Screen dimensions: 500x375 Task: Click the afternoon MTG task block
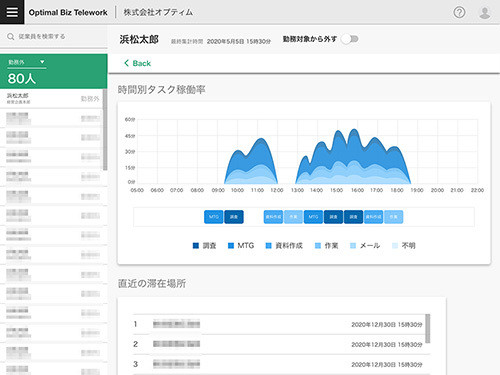tap(313, 217)
